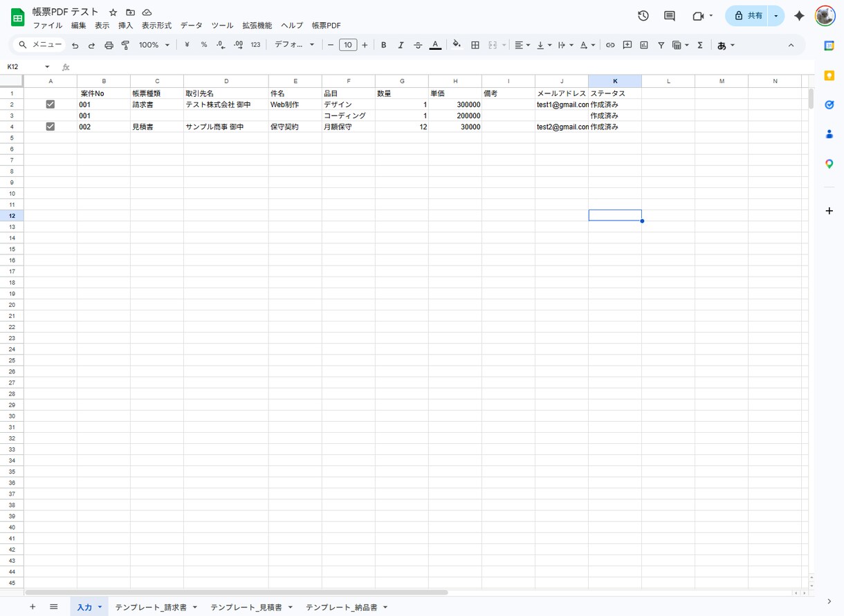Open horizontal align dropdown

pyautogui.click(x=522, y=45)
